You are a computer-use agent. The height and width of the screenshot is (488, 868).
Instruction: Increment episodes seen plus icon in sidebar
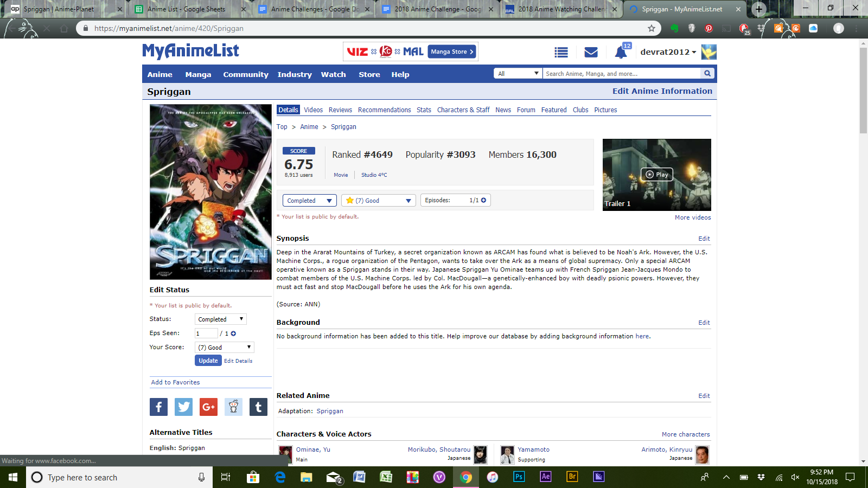click(x=233, y=333)
